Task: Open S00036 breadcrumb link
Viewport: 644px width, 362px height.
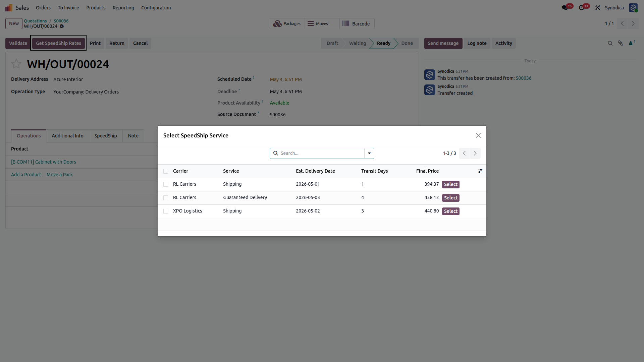Action: click(61, 21)
